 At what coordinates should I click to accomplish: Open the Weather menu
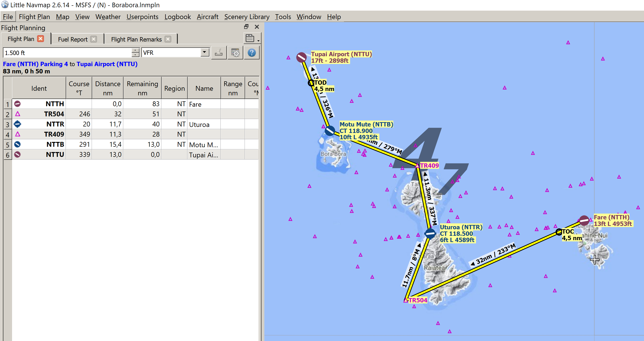(108, 17)
